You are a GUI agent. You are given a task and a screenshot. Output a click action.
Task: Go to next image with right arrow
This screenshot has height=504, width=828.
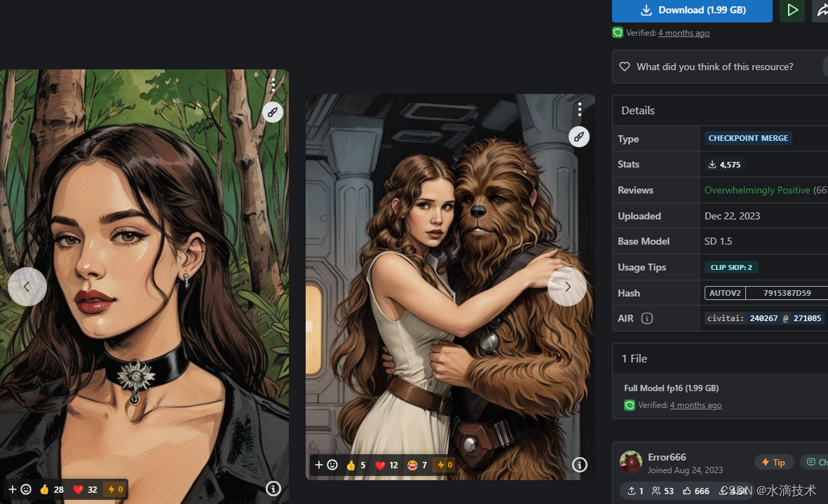coord(567,287)
